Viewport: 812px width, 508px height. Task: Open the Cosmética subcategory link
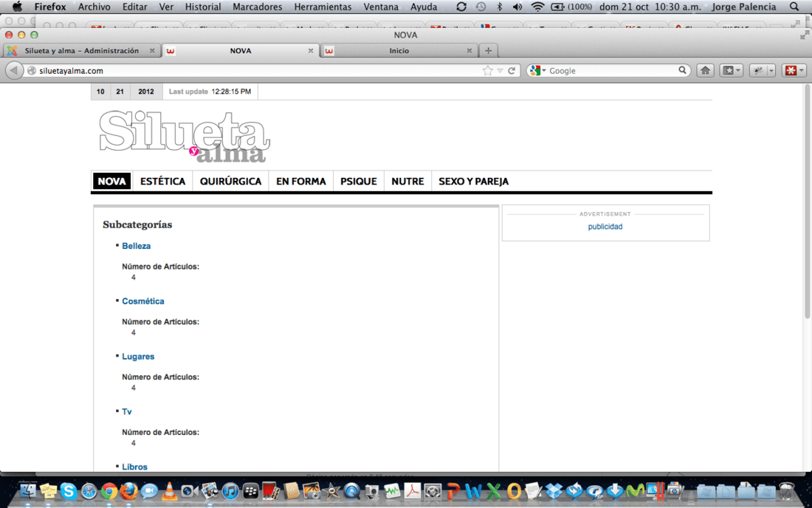point(143,301)
